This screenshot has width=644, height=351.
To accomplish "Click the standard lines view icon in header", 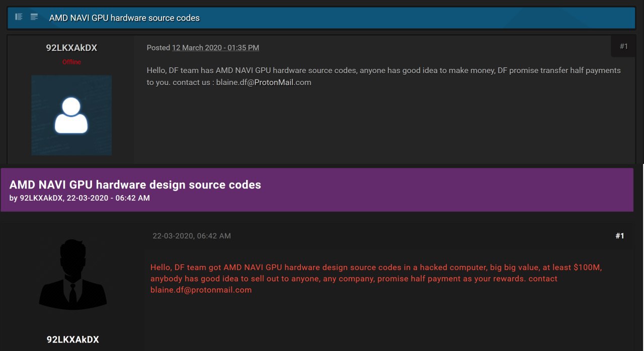I will click(34, 17).
